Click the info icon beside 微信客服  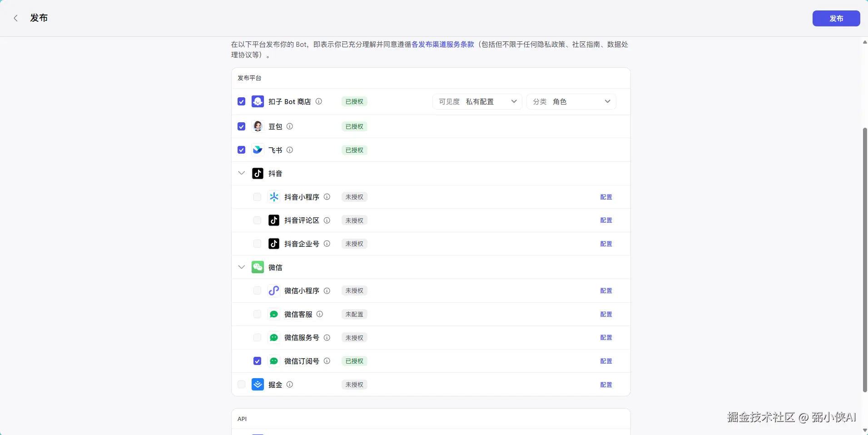coord(320,314)
